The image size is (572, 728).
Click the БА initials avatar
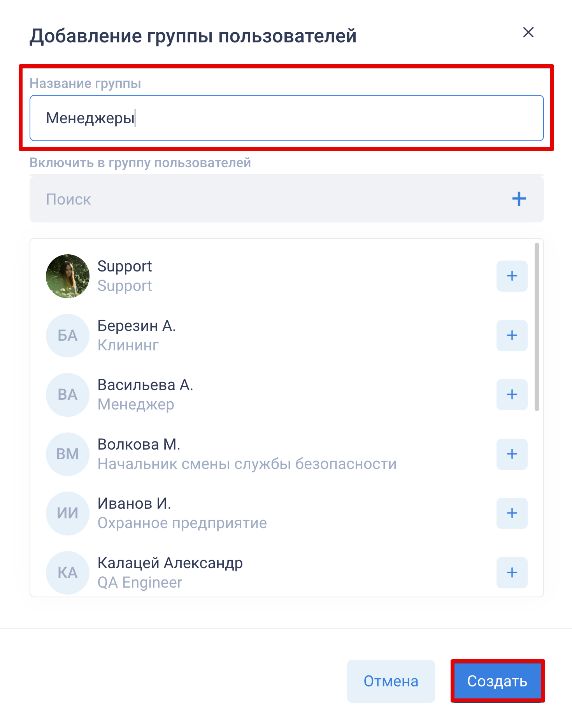(x=68, y=335)
